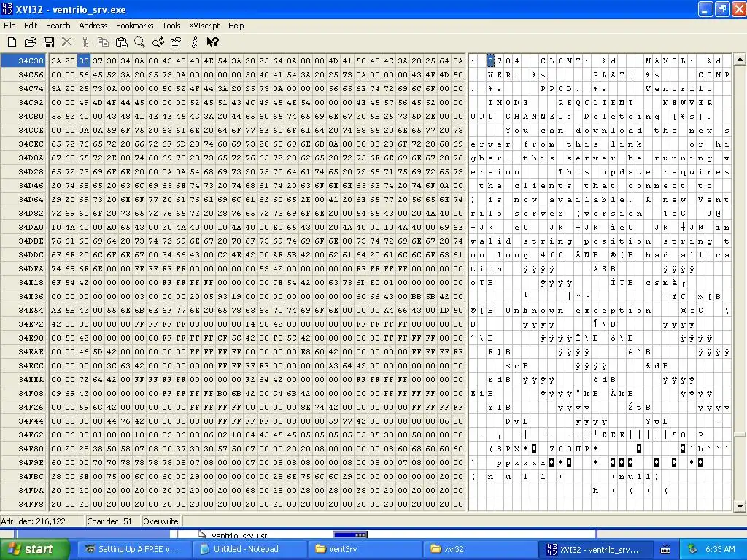Image resolution: width=747 pixels, height=560 pixels.
Task: Click 'Adr. dec: 216,122' in status bar
Action: pos(34,521)
